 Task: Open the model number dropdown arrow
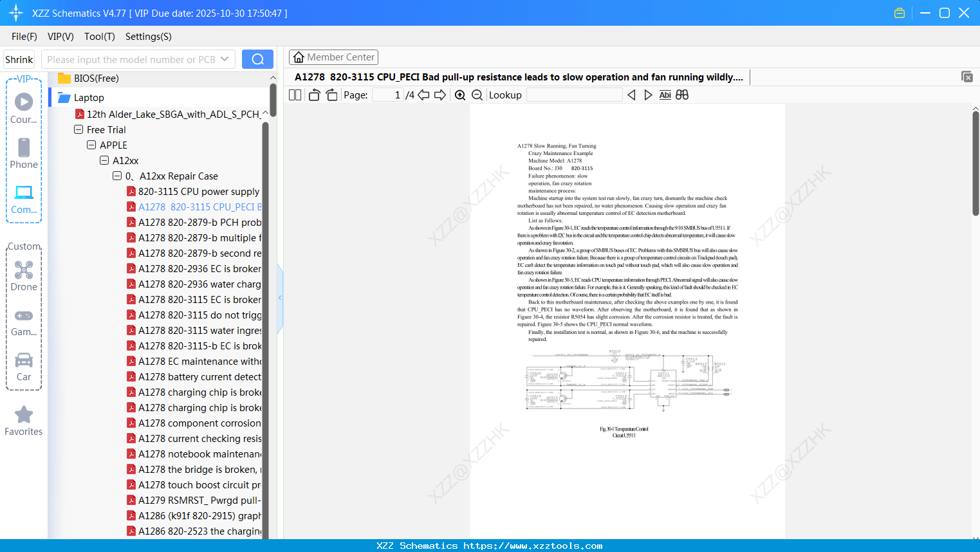(x=225, y=59)
